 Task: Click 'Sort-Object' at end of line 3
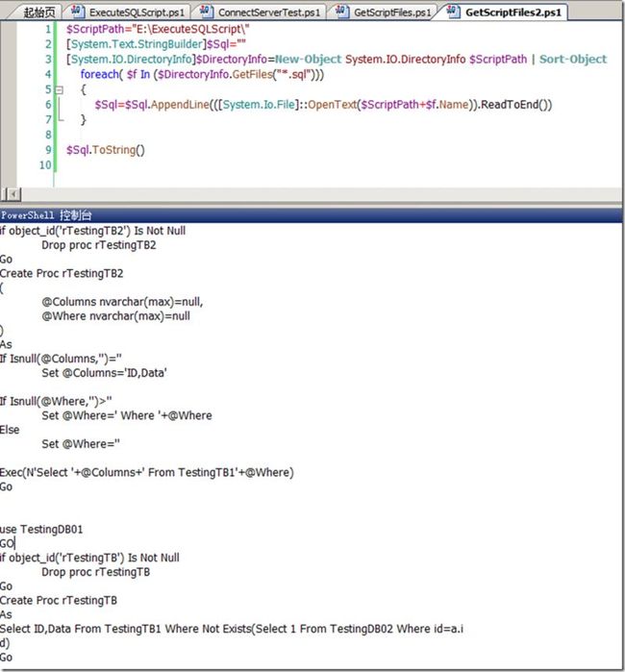coord(573,60)
